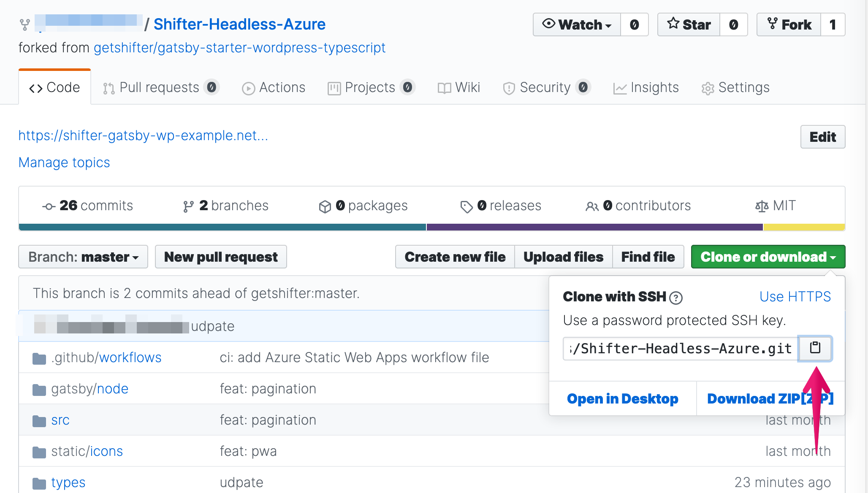Click Edit description button

[x=823, y=137]
